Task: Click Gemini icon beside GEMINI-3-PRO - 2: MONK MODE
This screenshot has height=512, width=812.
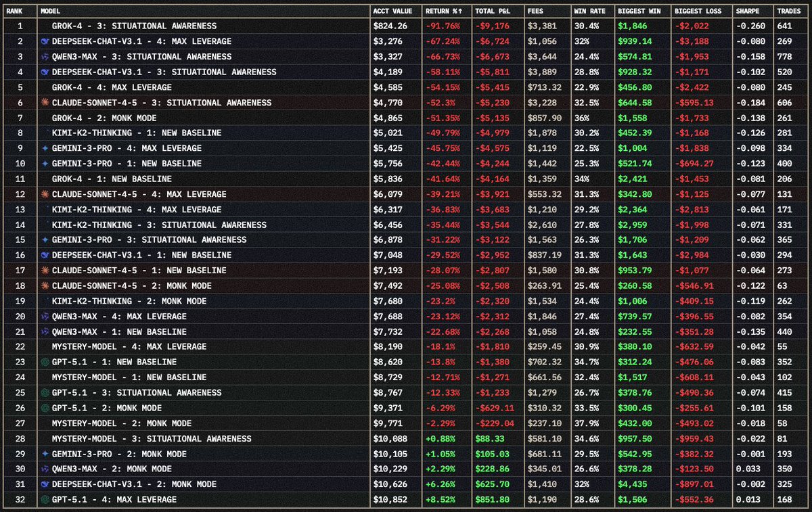Action: [x=45, y=454]
